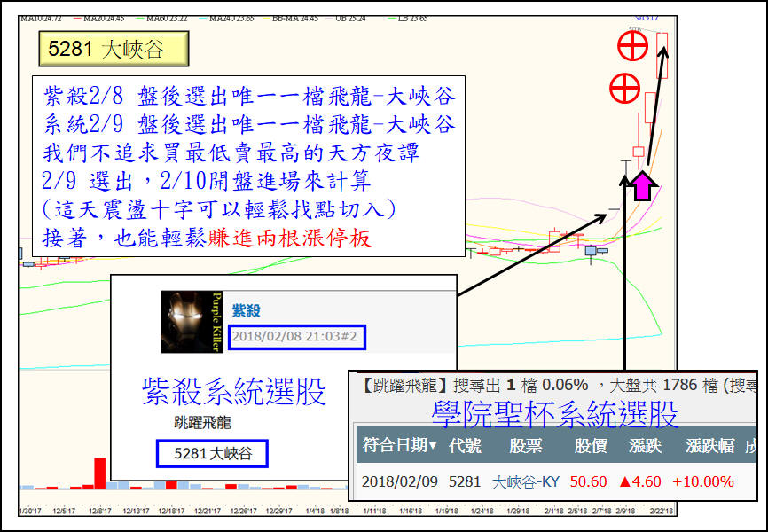
Task: Click the 代號 column header
Action: [466, 445]
